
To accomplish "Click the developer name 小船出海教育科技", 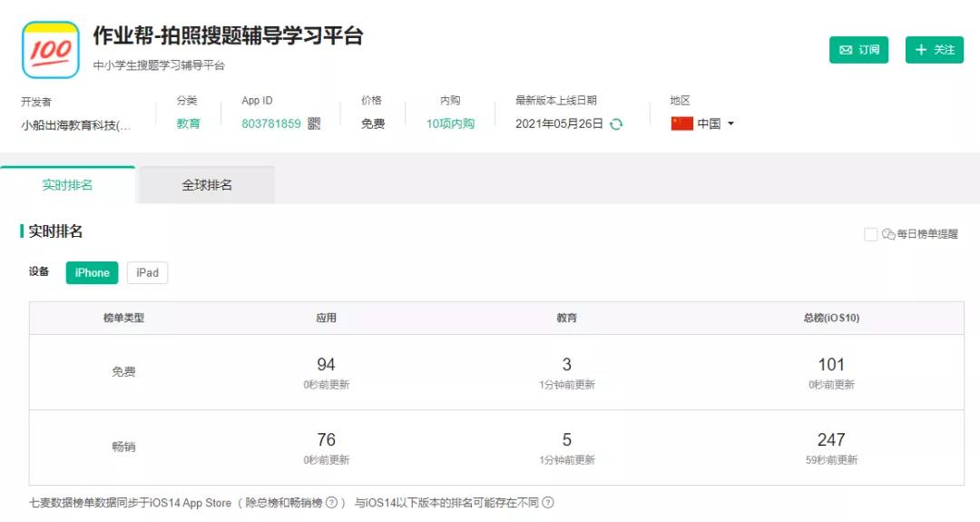I will [x=76, y=125].
